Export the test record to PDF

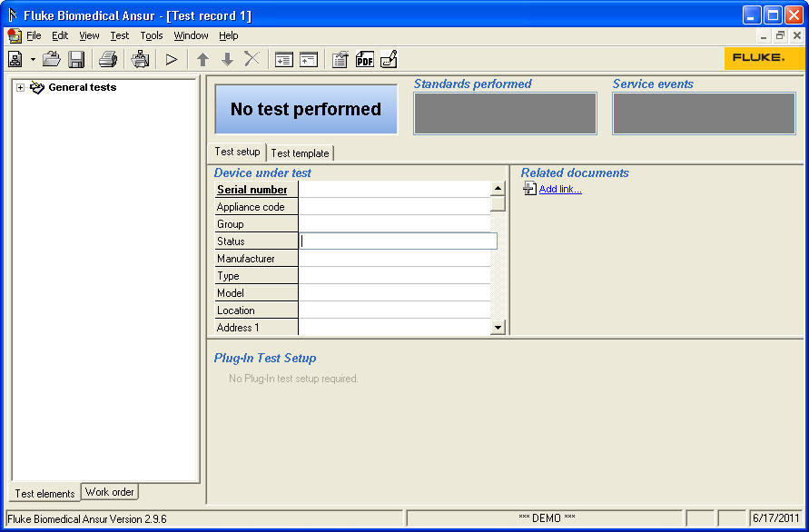tap(365, 59)
